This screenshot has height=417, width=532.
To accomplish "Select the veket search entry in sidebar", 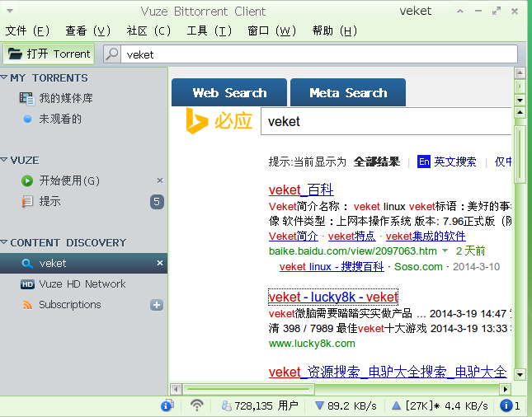I will click(83, 263).
